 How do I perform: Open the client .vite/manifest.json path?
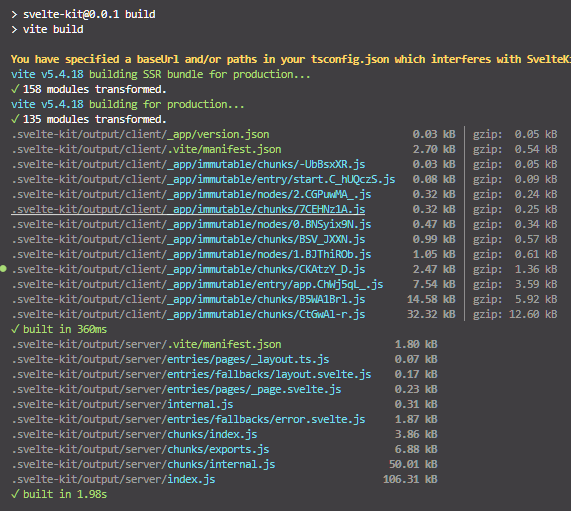click(x=146, y=149)
